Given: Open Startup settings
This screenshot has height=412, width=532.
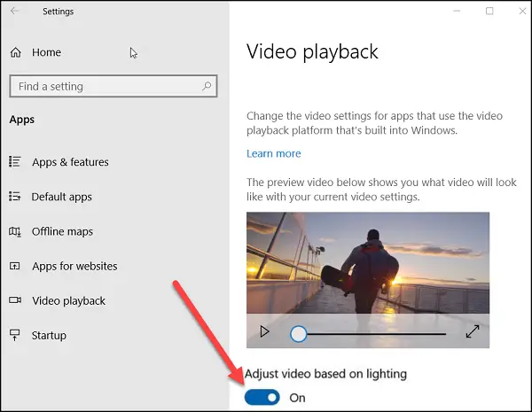Looking at the screenshot, I should coord(49,336).
